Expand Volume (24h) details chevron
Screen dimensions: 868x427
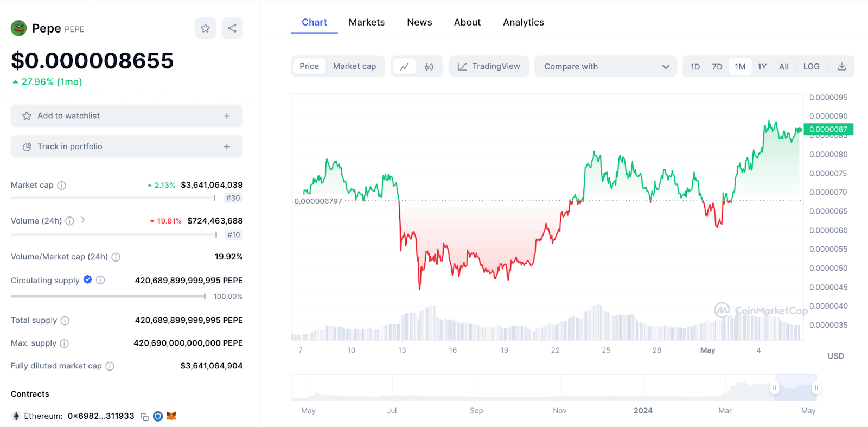tap(83, 220)
